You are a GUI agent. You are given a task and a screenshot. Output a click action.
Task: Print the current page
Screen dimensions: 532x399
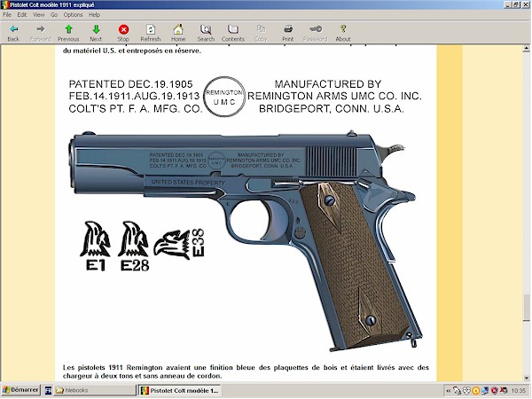coord(288,33)
